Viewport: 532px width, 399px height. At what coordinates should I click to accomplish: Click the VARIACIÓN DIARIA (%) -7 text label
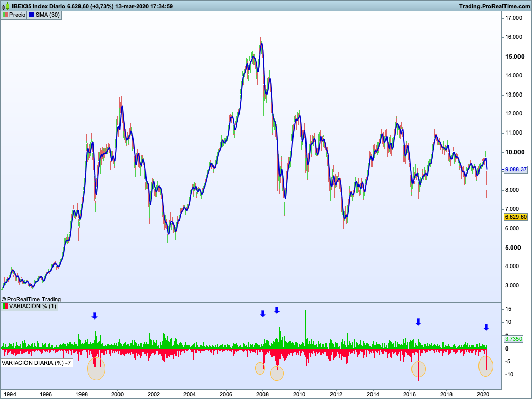click(36, 363)
